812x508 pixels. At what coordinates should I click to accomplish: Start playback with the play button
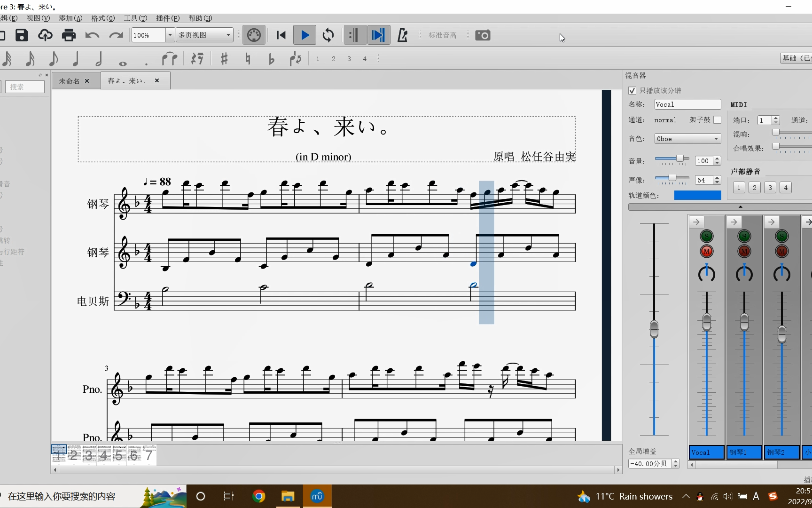pyautogui.click(x=304, y=35)
